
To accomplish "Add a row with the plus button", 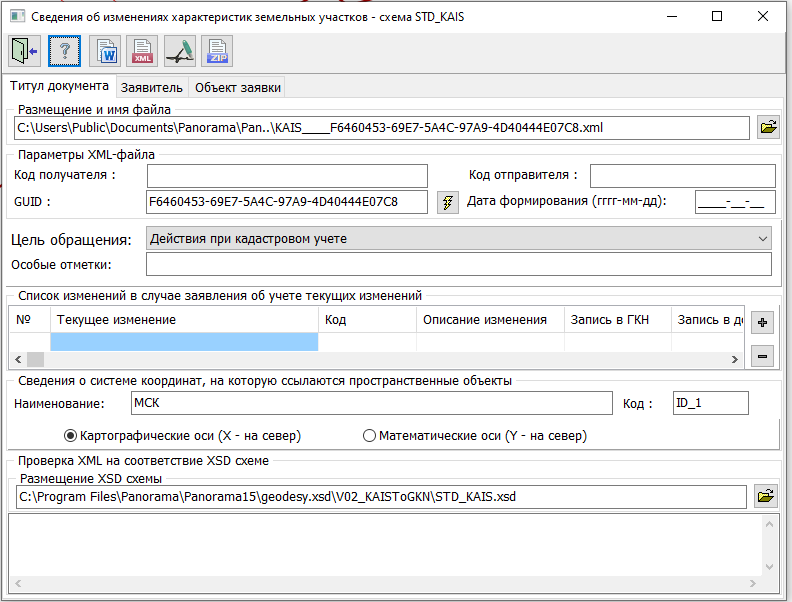I will coord(762,323).
